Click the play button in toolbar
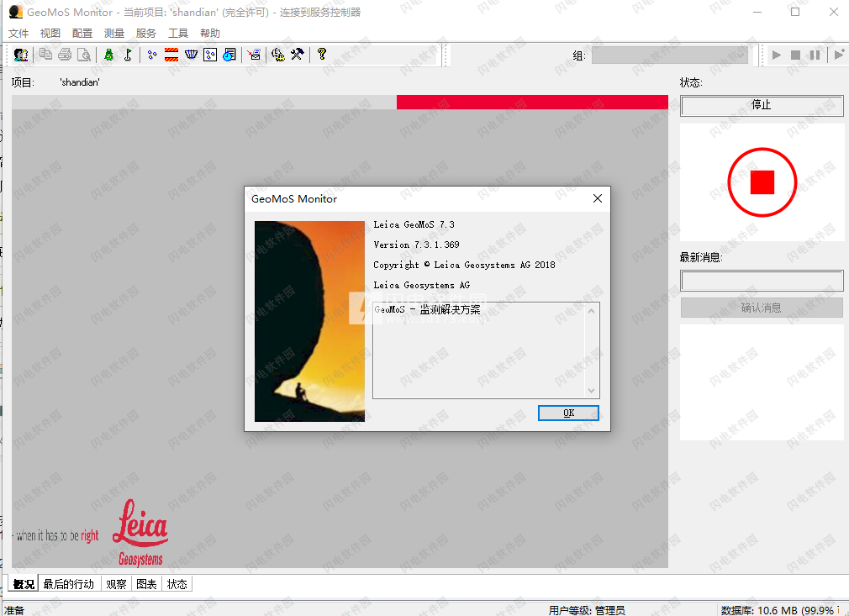The height and width of the screenshot is (616, 849). tap(776, 55)
